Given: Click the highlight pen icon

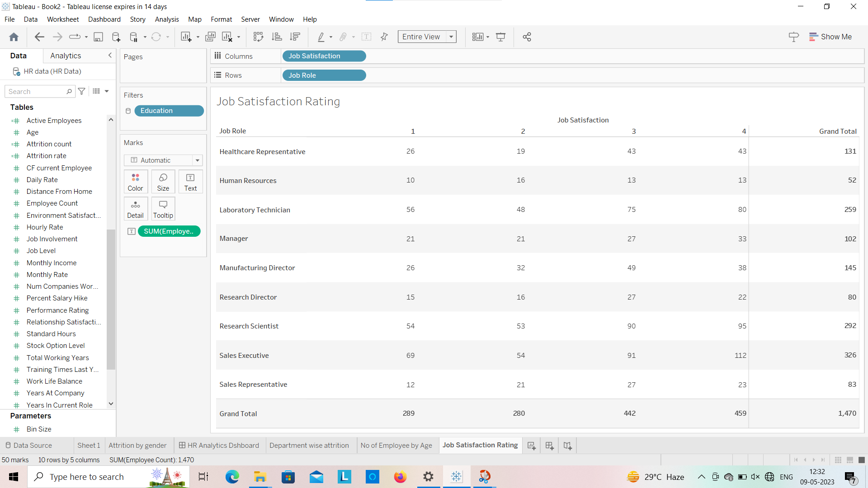Looking at the screenshot, I should [321, 37].
